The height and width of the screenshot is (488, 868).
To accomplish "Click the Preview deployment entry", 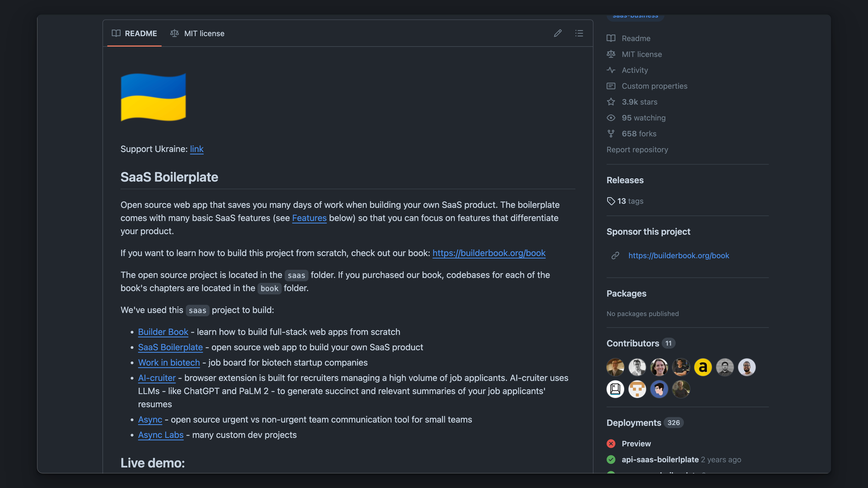I will [x=636, y=444].
